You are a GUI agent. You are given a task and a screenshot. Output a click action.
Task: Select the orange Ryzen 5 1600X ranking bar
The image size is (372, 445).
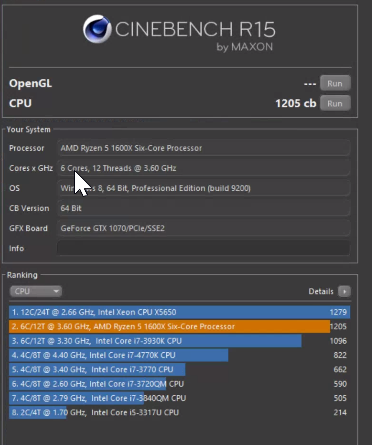click(x=169, y=326)
